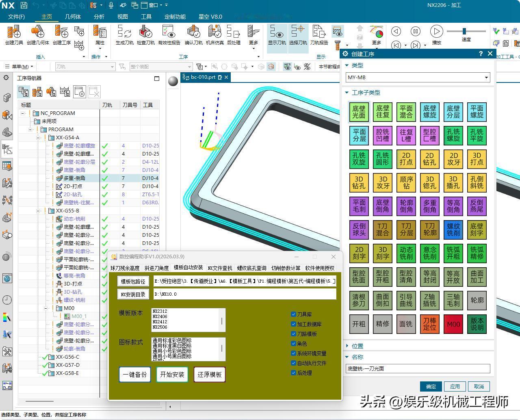Collapse the 工序子类型 section
Viewport: 520px width, 420px height.
pyautogui.click(x=347, y=93)
